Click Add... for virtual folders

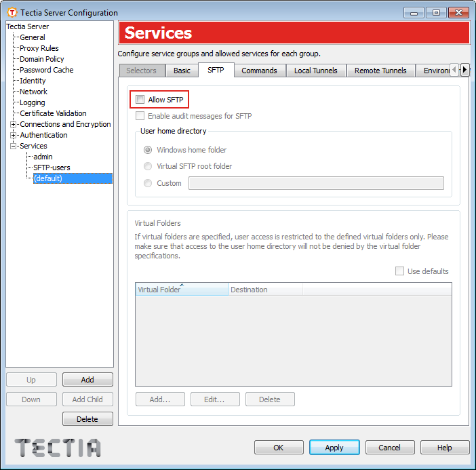[160, 399]
